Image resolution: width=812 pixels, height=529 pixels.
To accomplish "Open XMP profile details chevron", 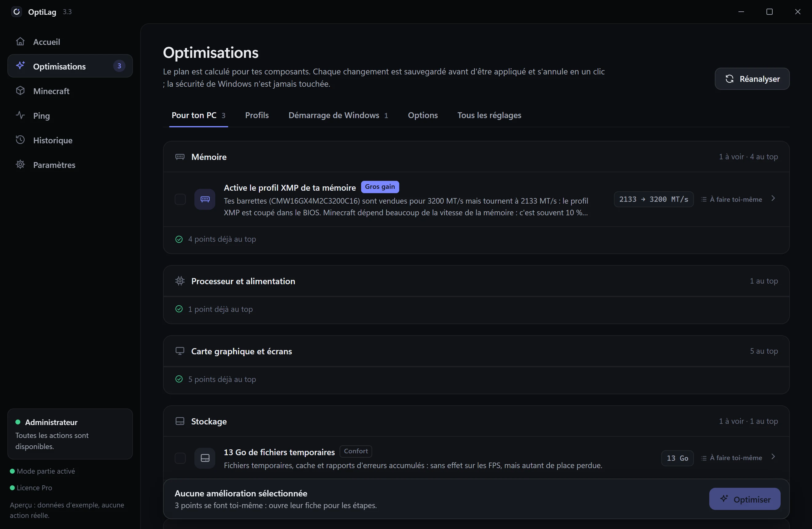I will click(x=774, y=198).
